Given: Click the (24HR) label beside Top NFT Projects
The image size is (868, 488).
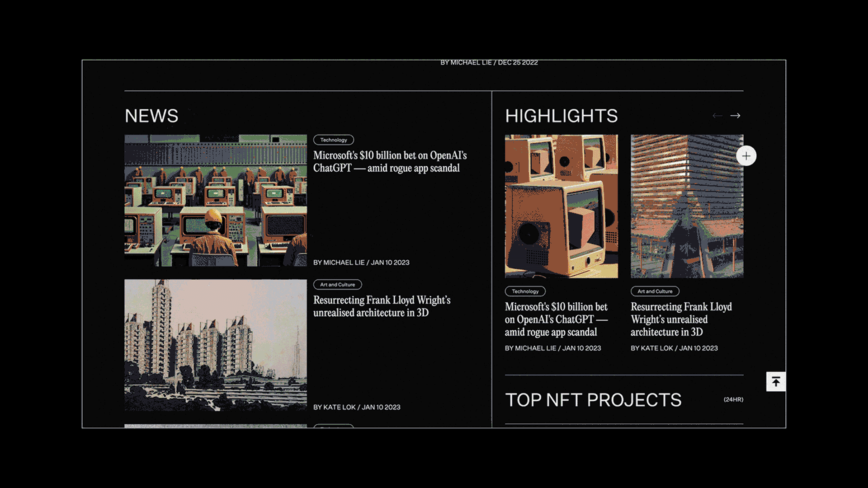Looking at the screenshot, I should click(733, 399).
